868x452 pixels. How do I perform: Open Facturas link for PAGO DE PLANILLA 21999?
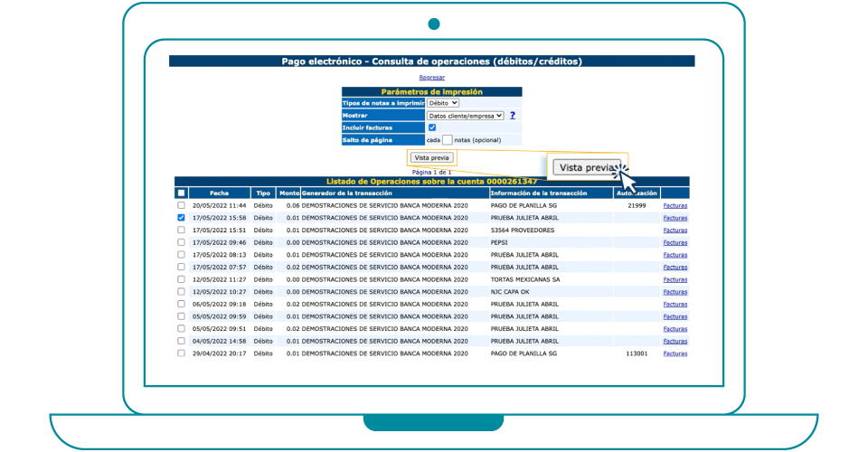point(675,206)
